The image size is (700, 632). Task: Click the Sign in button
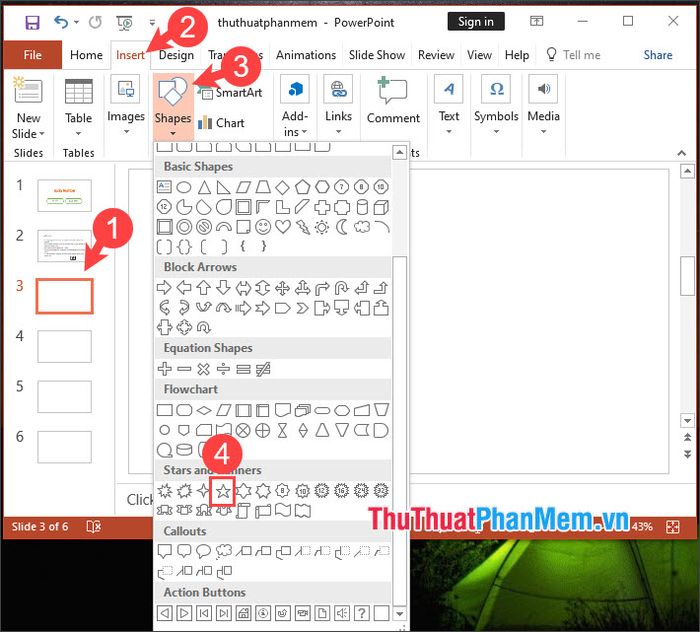(x=475, y=21)
